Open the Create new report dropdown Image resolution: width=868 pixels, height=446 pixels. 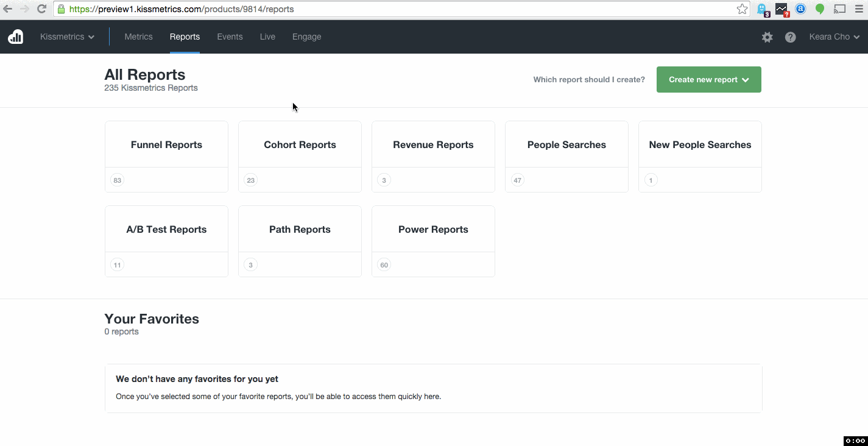[709, 80]
